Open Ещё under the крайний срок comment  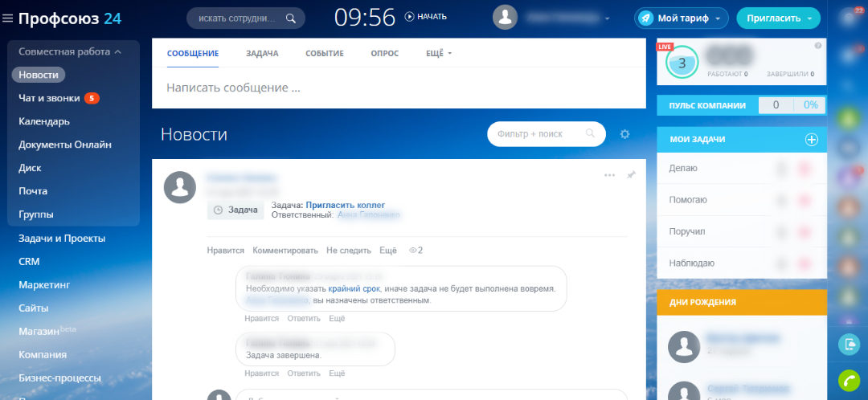(337, 318)
